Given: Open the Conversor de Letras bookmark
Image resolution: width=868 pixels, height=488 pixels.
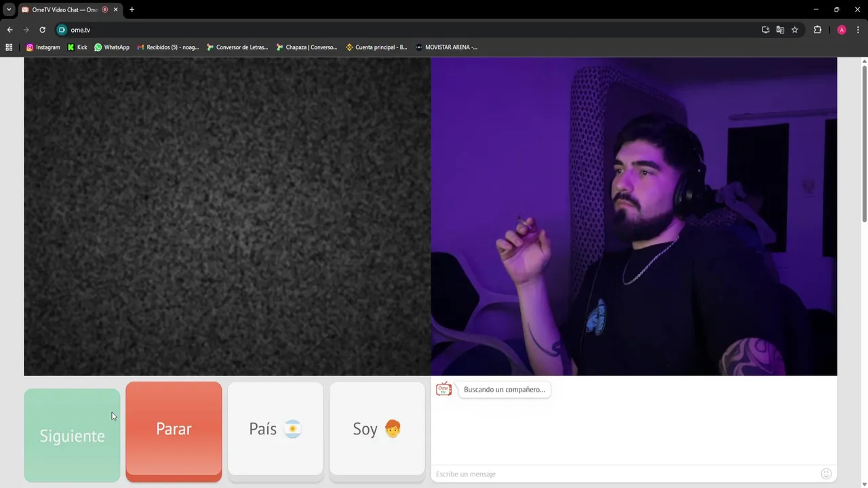Looking at the screenshot, I should 237,47.
